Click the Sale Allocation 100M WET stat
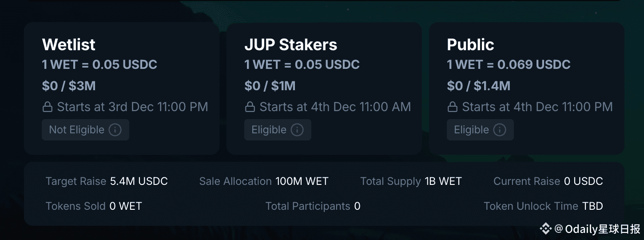Viewport: 644px width, 240px height. click(x=264, y=181)
